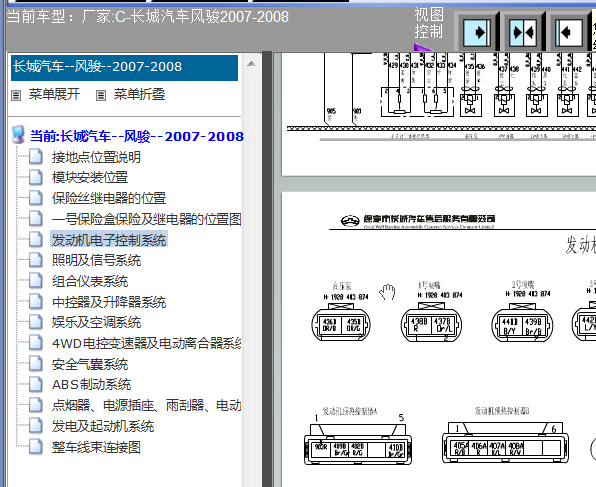Viewport: 596px width, 487px height.
Task: Click the 1号喷嘴 connector diagram
Action: [431, 323]
